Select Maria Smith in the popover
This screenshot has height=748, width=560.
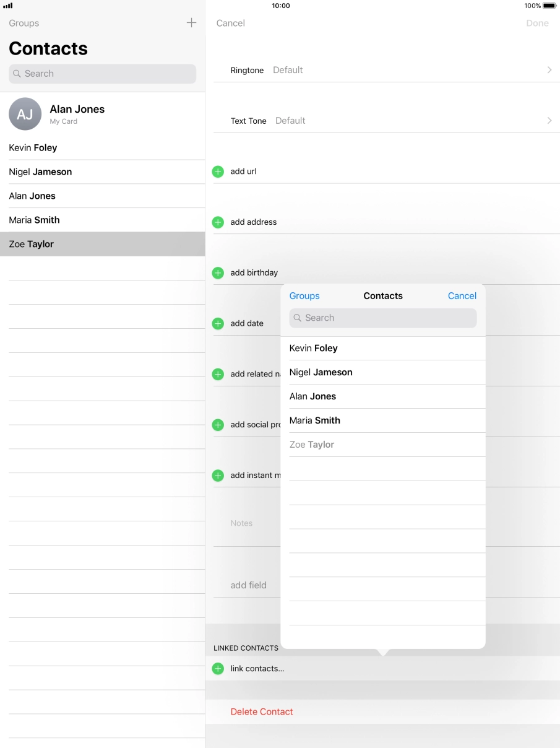[315, 420]
